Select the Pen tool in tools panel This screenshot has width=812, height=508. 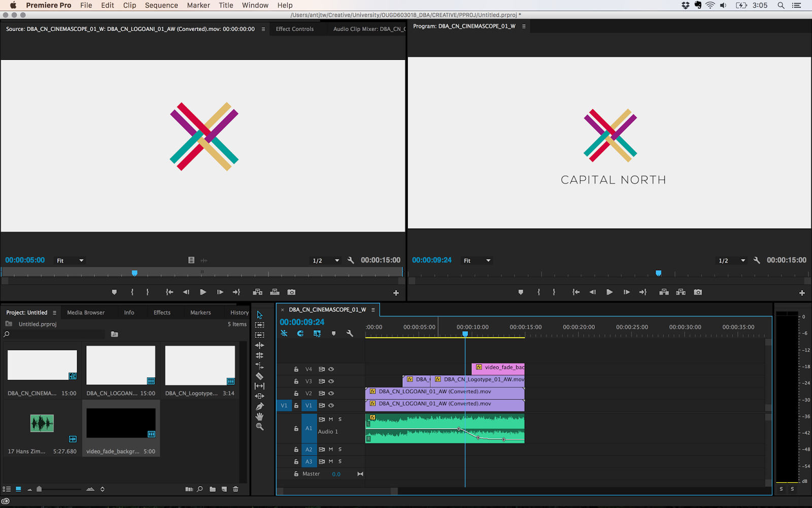pyautogui.click(x=259, y=406)
